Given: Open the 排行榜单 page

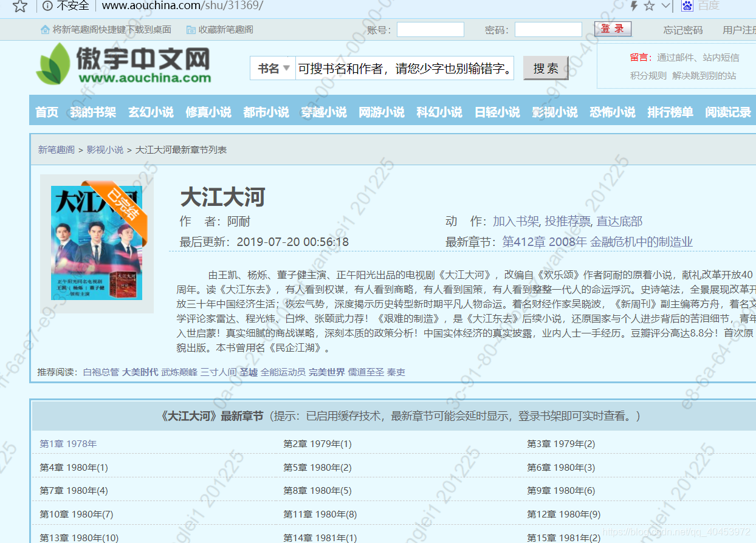Looking at the screenshot, I should 670,112.
